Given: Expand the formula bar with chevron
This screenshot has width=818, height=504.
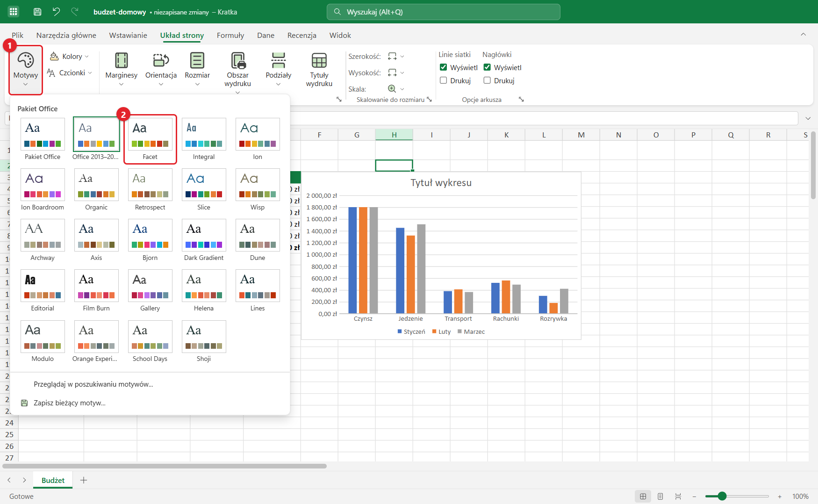Looking at the screenshot, I should (x=808, y=118).
